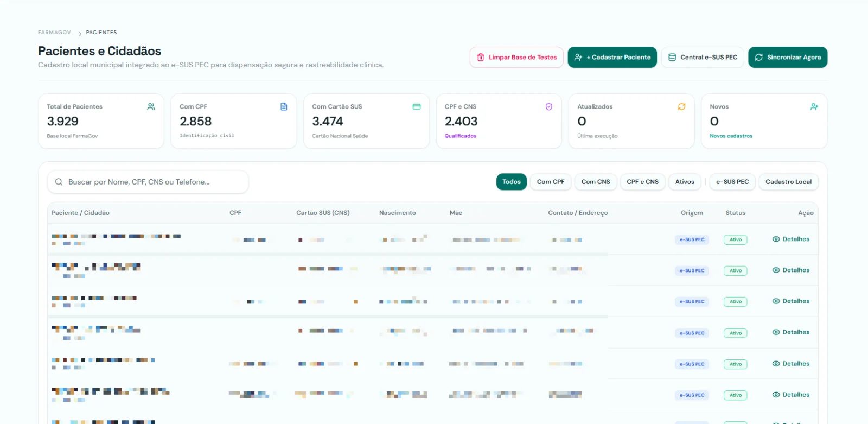Click the users icon on Total de Pacientes card
Screen dimensions: 868x424
(x=151, y=107)
